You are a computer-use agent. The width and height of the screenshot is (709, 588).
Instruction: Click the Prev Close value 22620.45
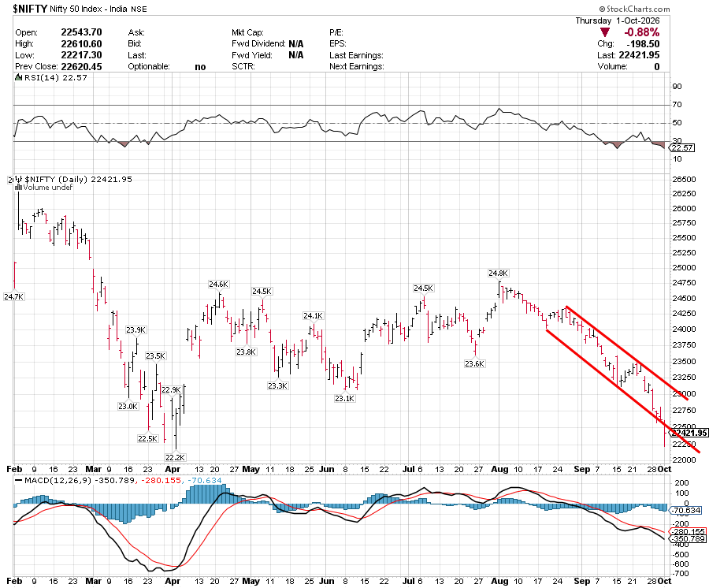point(81,66)
